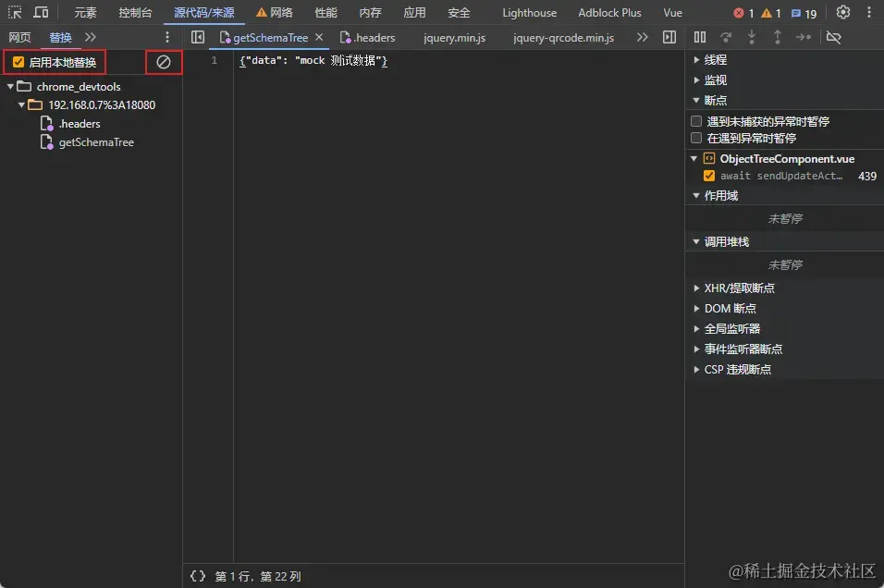
Task: Click the Step icon
Action: coord(804,37)
